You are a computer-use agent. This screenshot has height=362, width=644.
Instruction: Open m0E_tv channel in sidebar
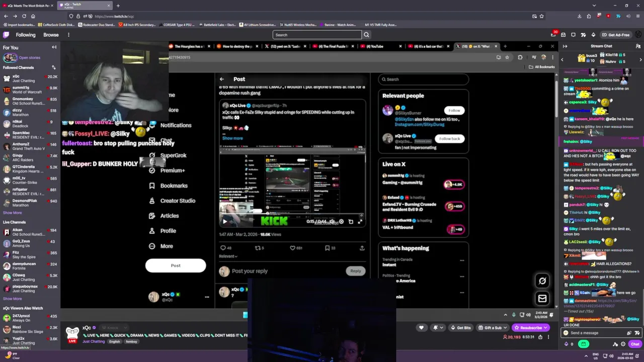point(30,180)
